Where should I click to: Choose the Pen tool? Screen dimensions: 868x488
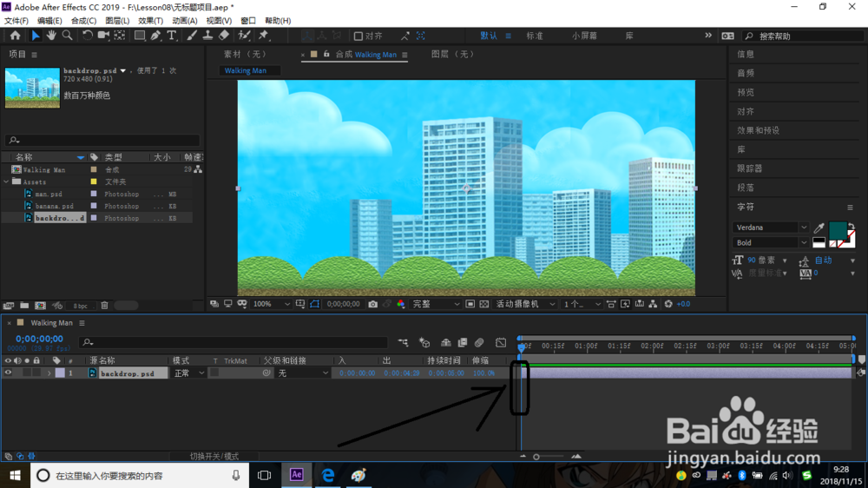[x=155, y=36]
